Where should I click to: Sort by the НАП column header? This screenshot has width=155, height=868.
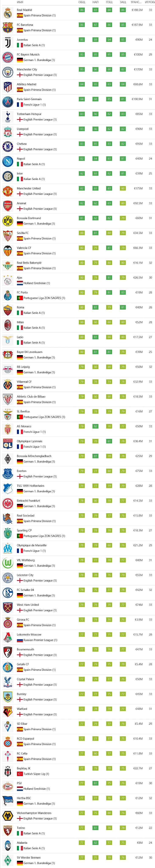coord(96,2)
